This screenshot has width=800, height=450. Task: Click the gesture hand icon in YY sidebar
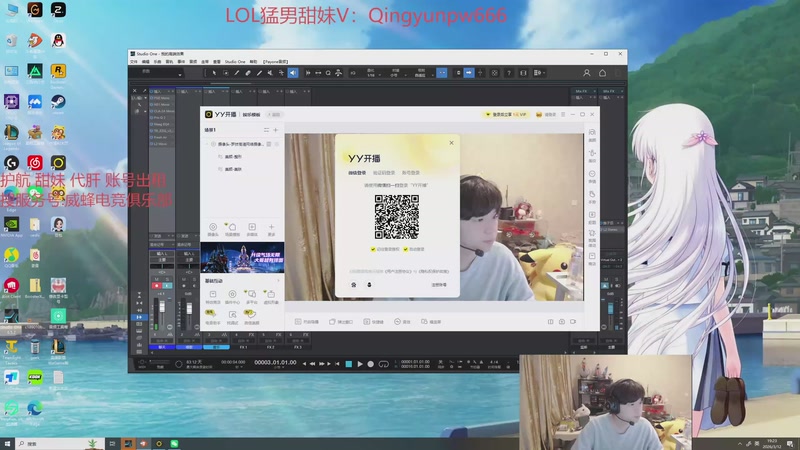pyautogui.click(x=592, y=196)
